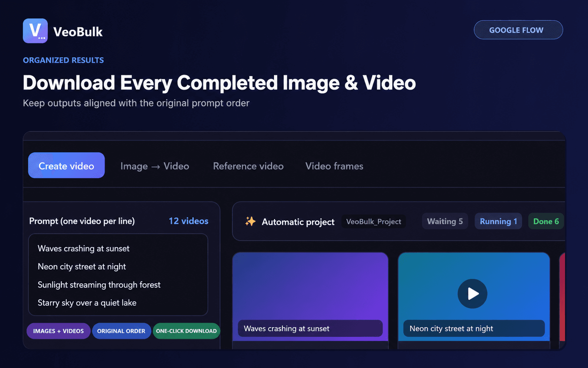Screen dimensions: 588x368
Task: Click the VeoBulk logo icon
Action: tap(35, 31)
